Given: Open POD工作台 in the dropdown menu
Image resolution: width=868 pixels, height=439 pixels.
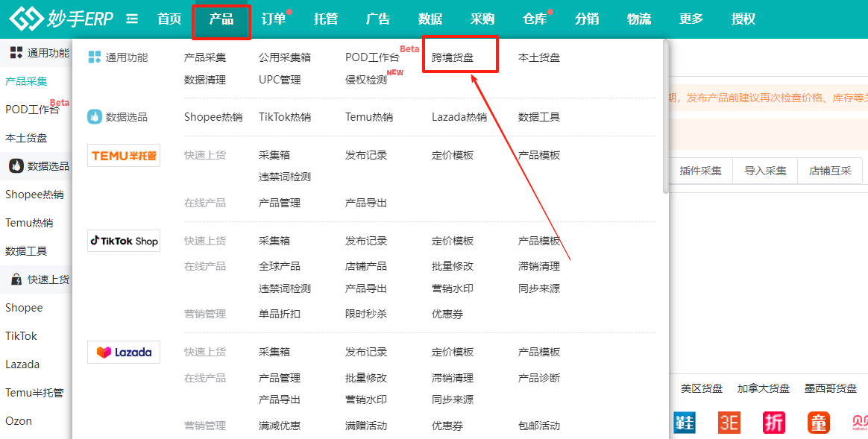Looking at the screenshot, I should coord(372,57).
